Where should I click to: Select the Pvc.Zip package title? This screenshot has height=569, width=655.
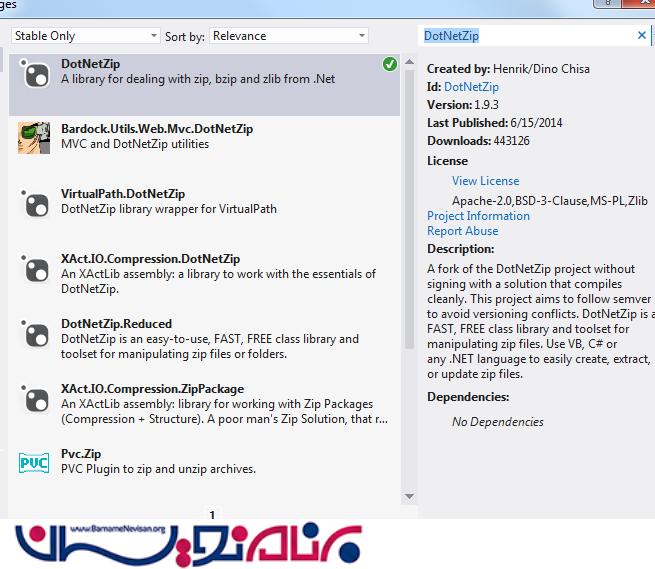[82, 454]
